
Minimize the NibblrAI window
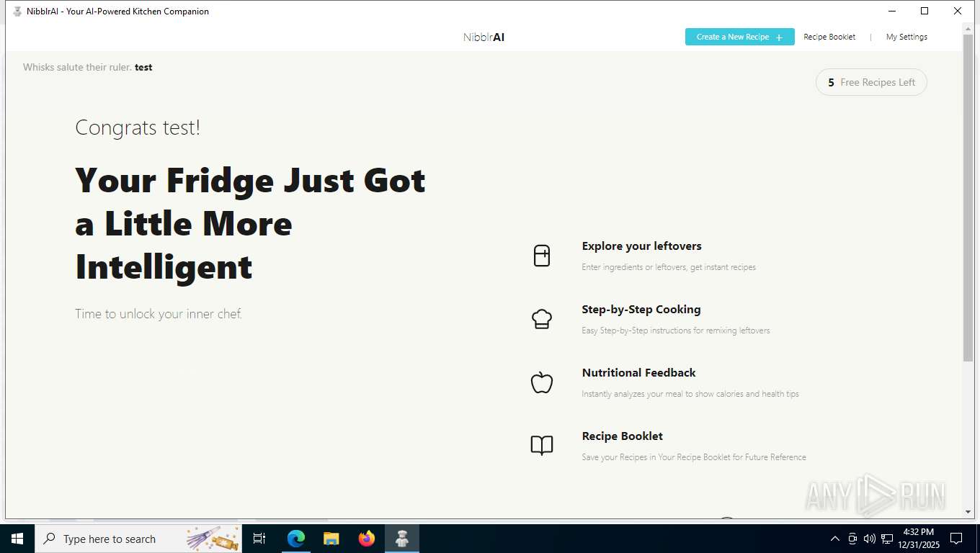(892, 11)
